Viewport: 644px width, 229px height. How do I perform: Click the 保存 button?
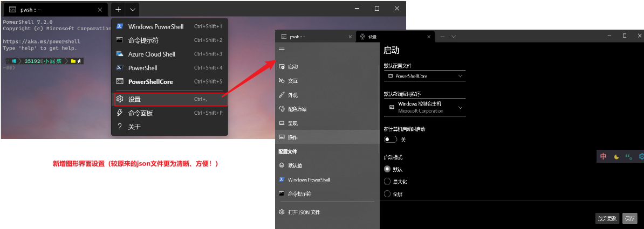[x=629, y=218]
